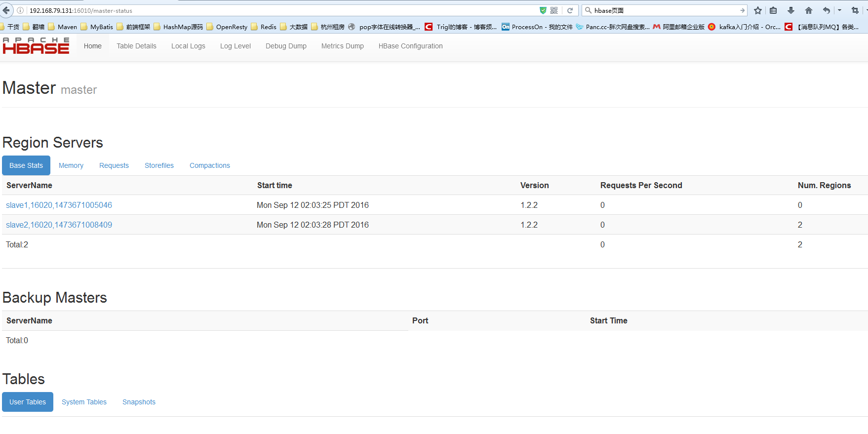Select the User Tables tab
The image size is (868, 434).
(28, 402)
